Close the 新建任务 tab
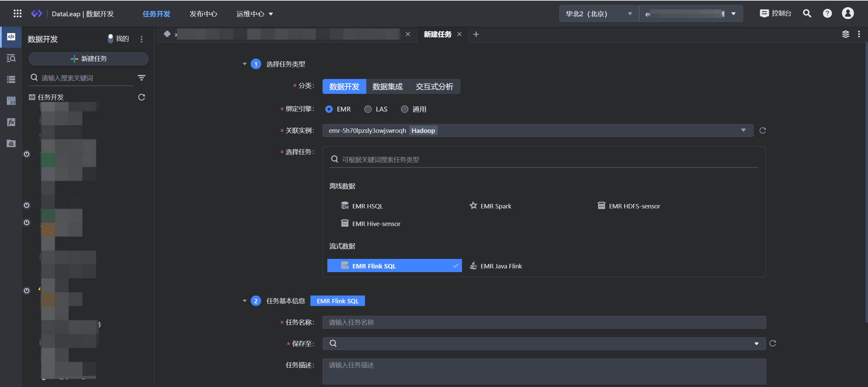868x387 pixels. pos(459,34)
